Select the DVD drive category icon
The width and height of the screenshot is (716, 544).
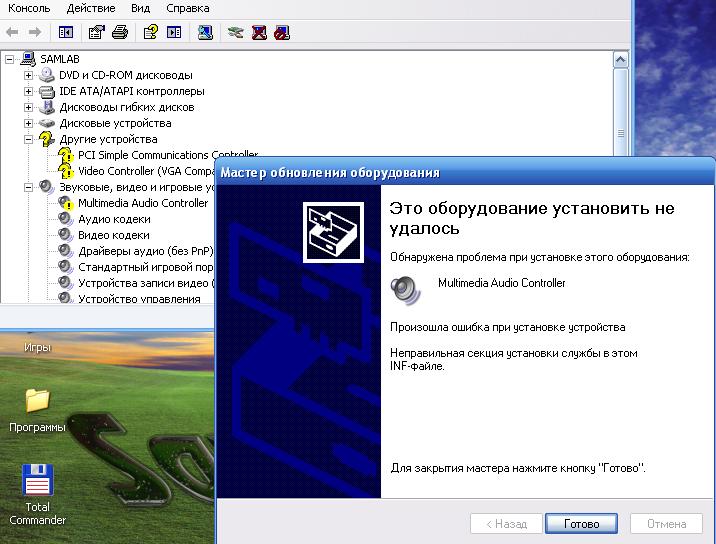pyautogui.click(x=47, y=75)
